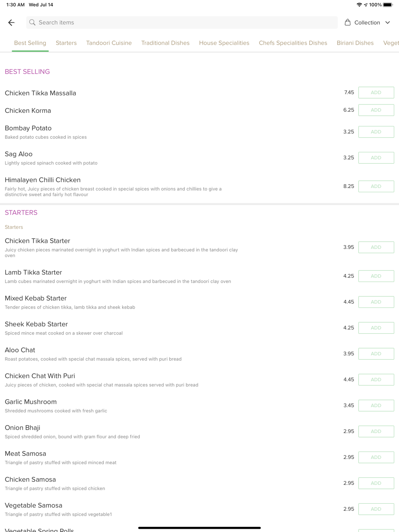
Task: Add Himalayen Chilli Chicken
Action: click(x=376, y=186)
